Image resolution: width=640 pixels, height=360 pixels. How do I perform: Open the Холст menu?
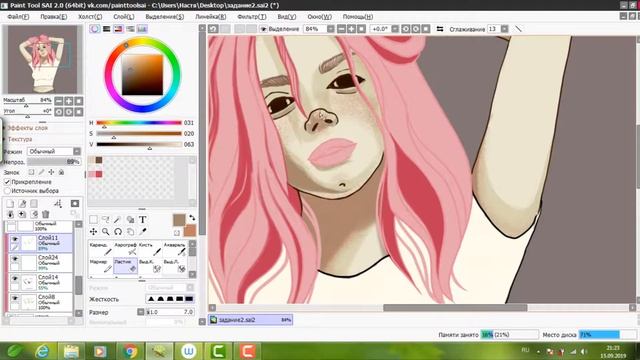click(x=90, y=17)
